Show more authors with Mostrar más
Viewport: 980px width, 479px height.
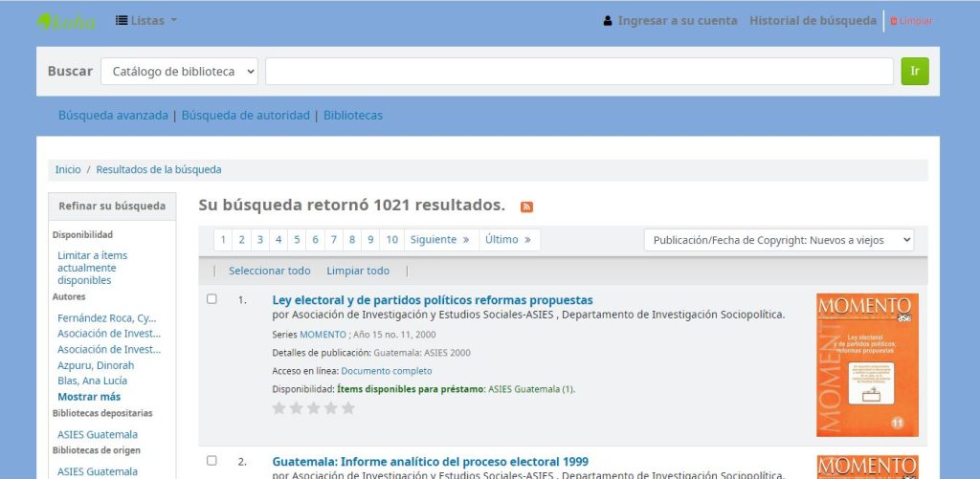pos(89,397)
